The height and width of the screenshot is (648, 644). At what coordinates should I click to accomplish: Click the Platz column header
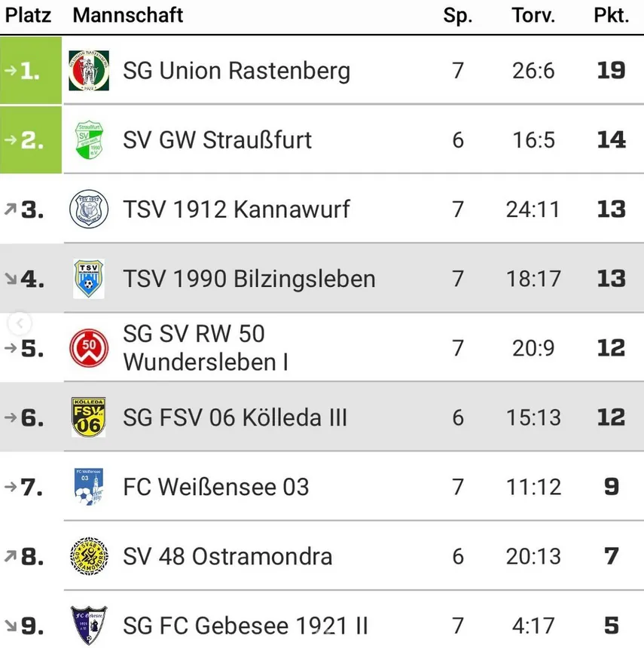(29, 16)
